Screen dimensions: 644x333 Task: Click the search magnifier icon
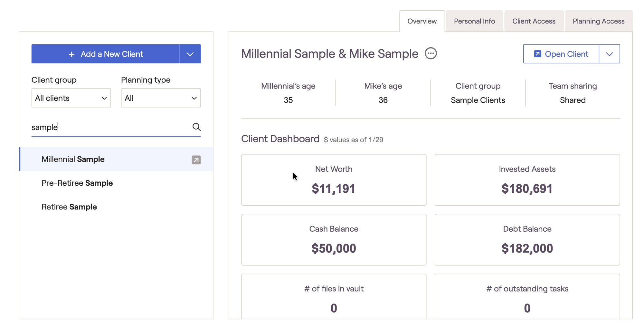coord(196,127)
